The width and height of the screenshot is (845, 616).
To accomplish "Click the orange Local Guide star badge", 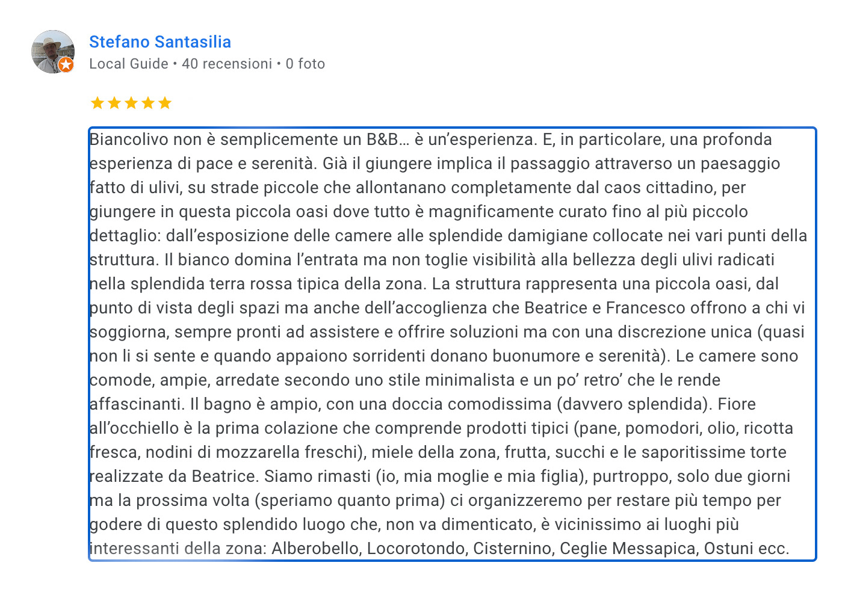I will [66, 64].
